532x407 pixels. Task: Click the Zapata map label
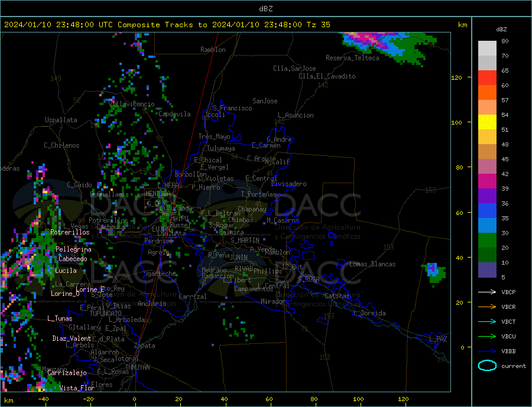145,346
